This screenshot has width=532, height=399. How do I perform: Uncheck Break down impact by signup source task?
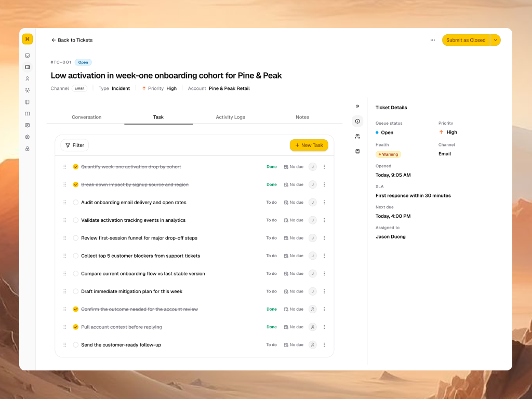76,184
